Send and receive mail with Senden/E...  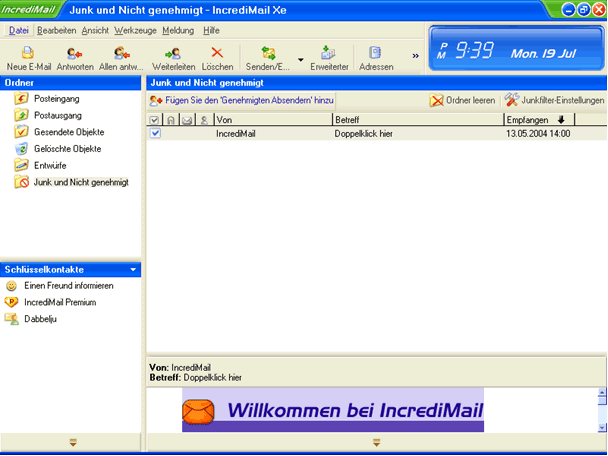[x=268, y=58]
